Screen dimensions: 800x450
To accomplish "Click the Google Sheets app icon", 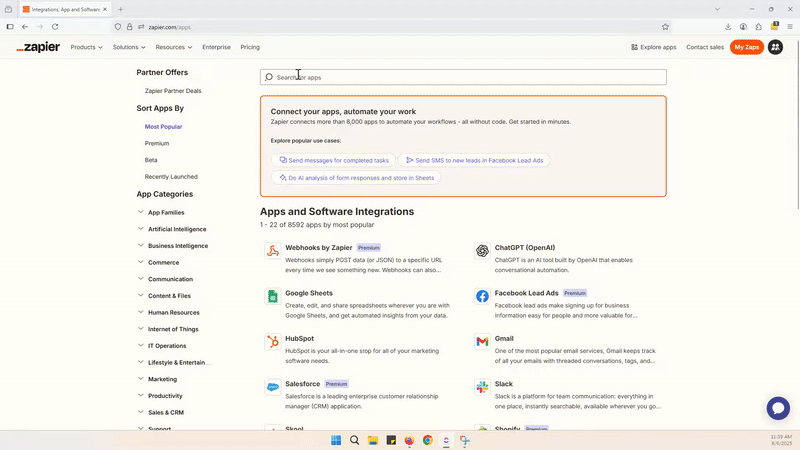I will click(x=273, y=296).
